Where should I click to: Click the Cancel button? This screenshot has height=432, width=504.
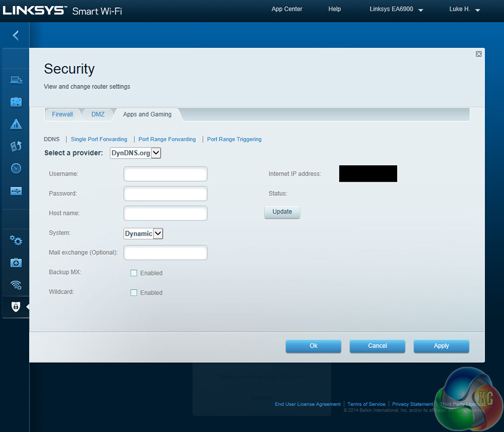coord(377,346)
